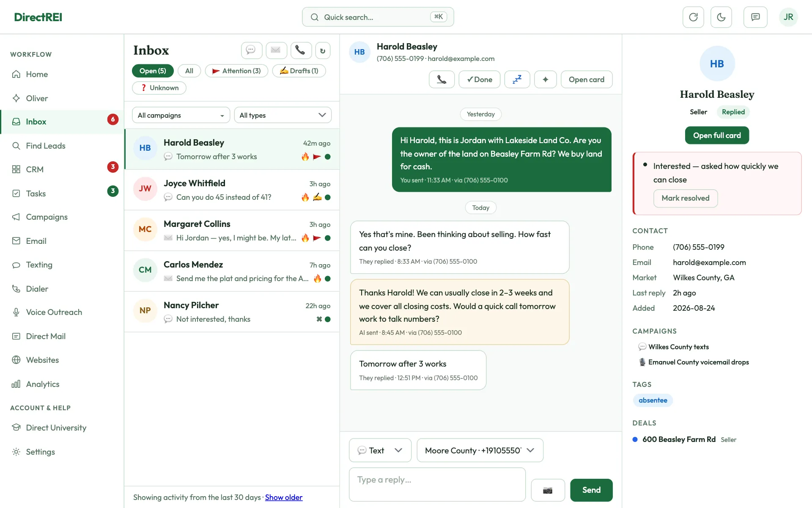Filter inbox by email envelope icon

(276, 50)
